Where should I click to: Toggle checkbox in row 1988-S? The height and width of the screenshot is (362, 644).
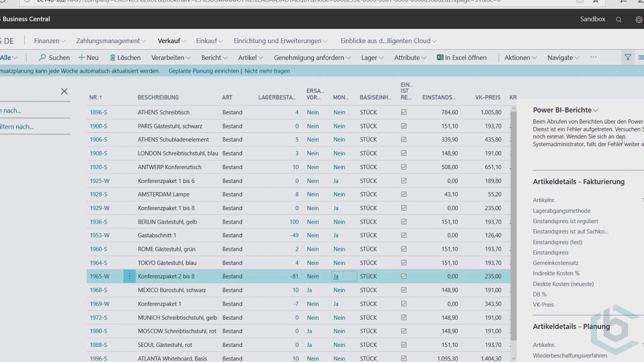(404, 345)
